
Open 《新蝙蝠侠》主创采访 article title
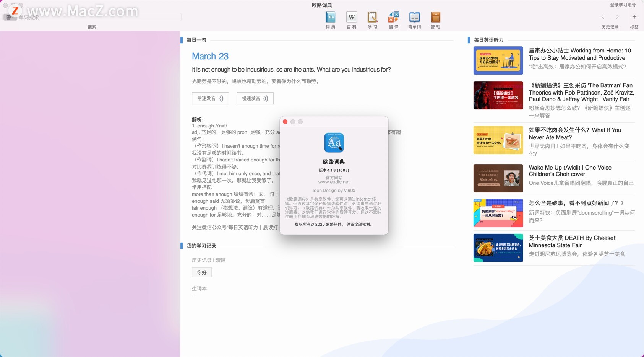pyautogui.click(x=581, y=92)
